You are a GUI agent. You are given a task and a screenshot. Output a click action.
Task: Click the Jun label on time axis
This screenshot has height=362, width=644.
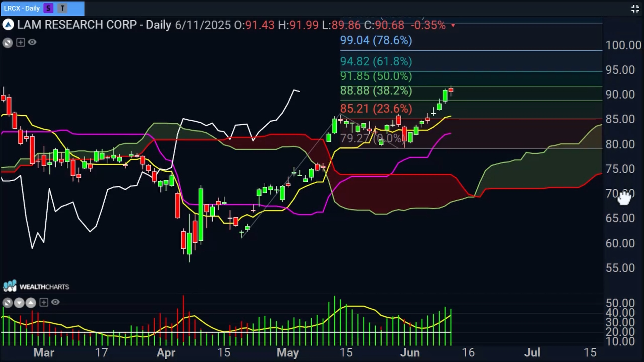pos(410,353)
